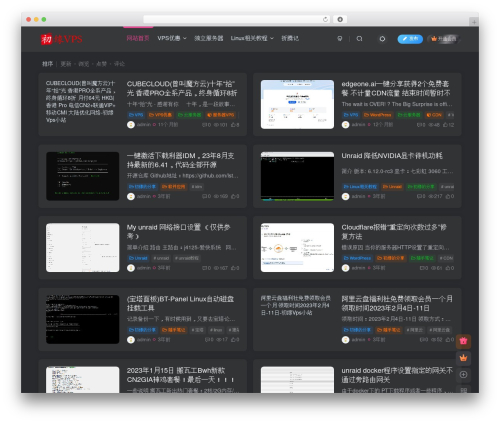Click browser new tab plus button

(474, 22)
